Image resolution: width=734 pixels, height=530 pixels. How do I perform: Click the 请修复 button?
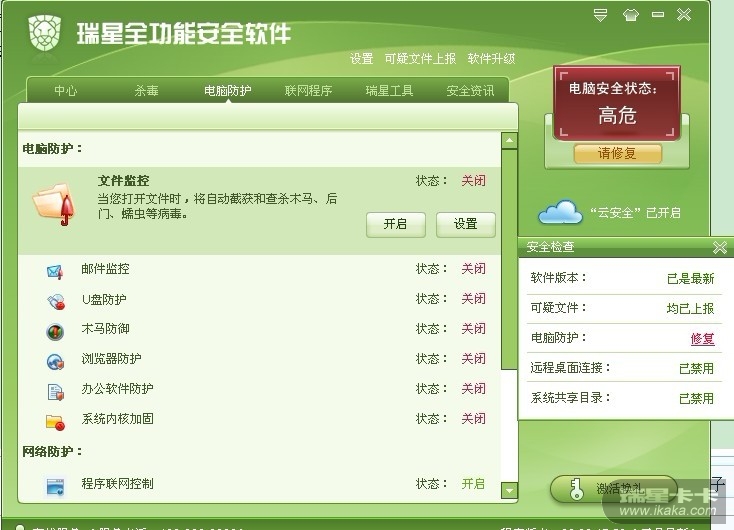(x=617, y=154)
